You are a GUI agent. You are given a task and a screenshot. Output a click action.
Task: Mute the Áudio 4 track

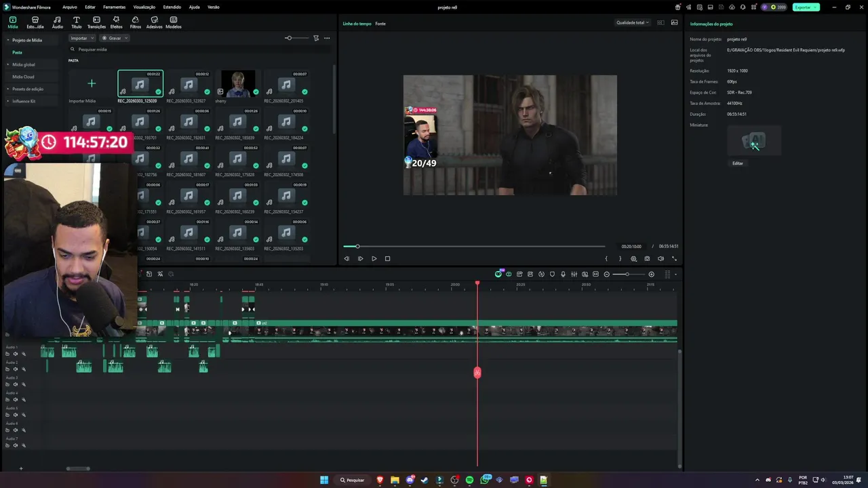click(16, 400)
